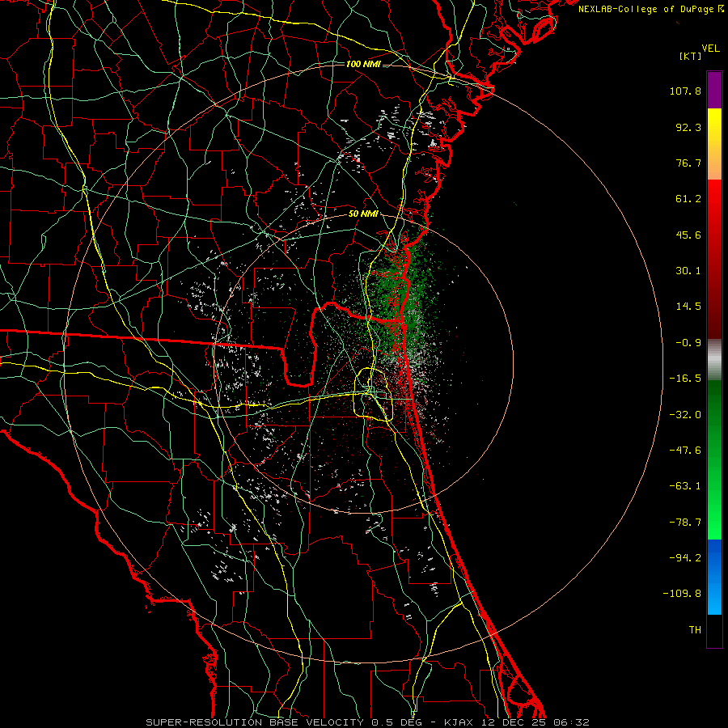Select the 45.6 legend value
The width and height of the screenshot is (728, 728).
click(x=688, y=235)
